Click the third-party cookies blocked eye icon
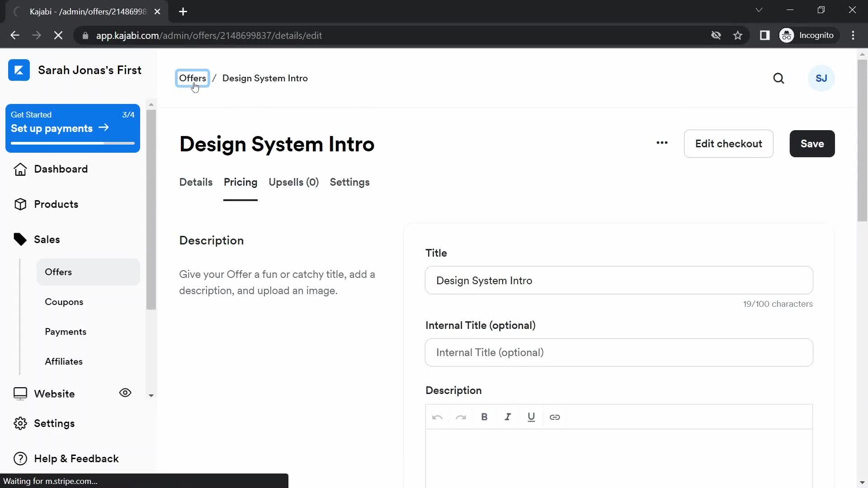868x488 pixels. tap(716, 35)
